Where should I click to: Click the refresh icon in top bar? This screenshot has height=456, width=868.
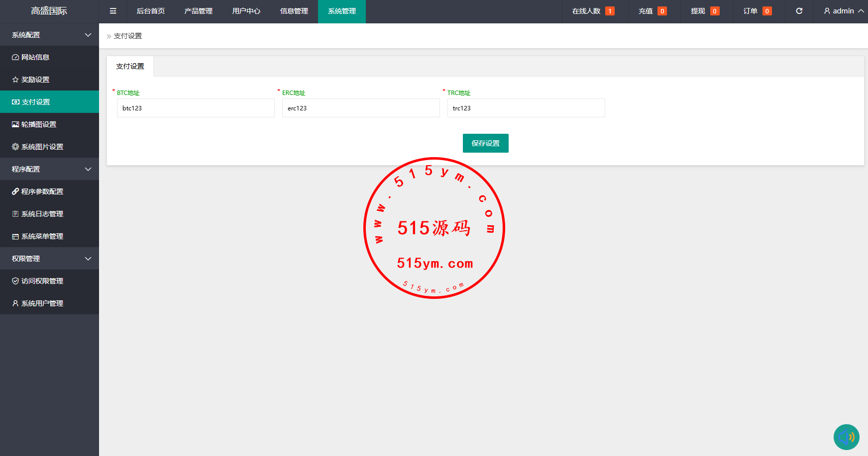(799, 11)
